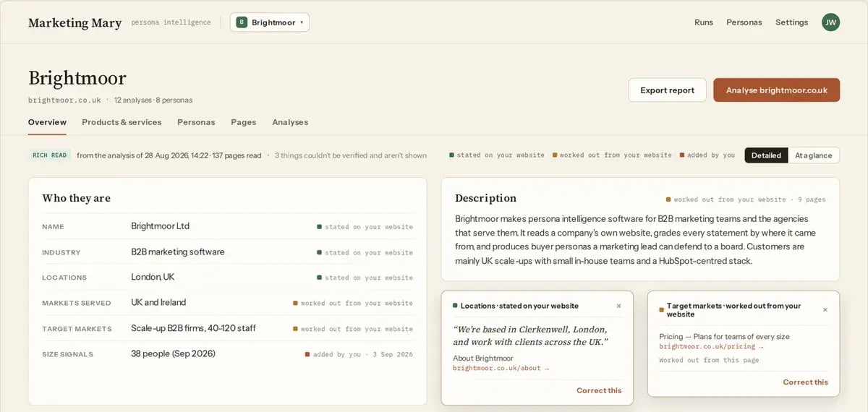Switch to At a glance view

point(814,155)
